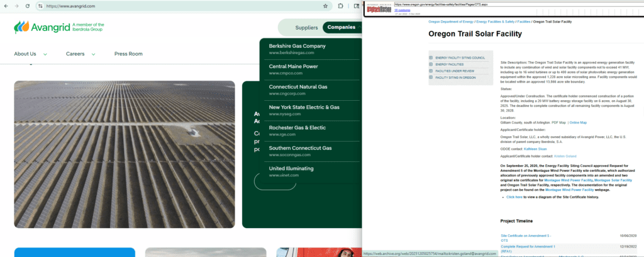
Task: Open the captures count link in Wayback
Action: click(x=401, y=10)
